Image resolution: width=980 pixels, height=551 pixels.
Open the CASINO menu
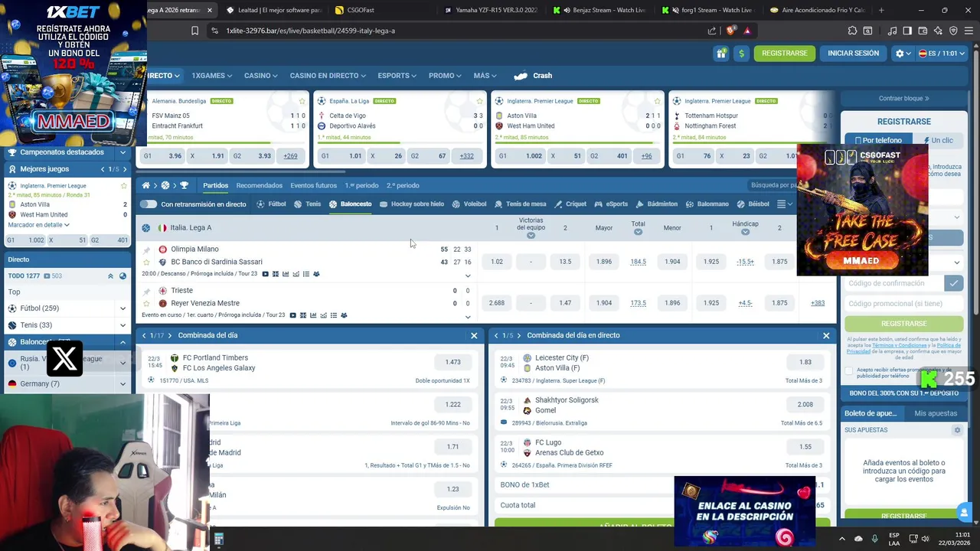[x=261, y=76]
